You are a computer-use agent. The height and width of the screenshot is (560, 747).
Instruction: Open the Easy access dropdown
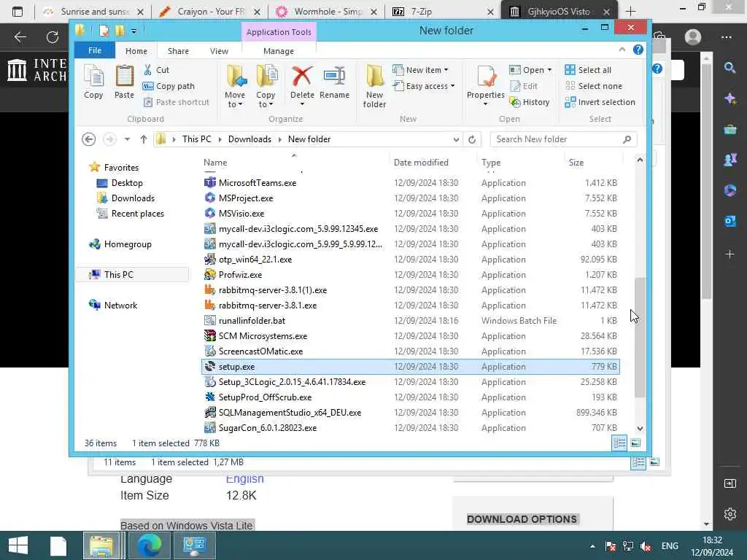pyautogui.click(x=452, y=86)
